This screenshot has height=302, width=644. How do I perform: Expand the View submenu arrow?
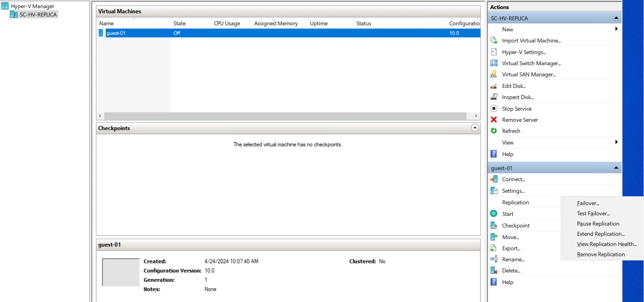coord(616,142)
